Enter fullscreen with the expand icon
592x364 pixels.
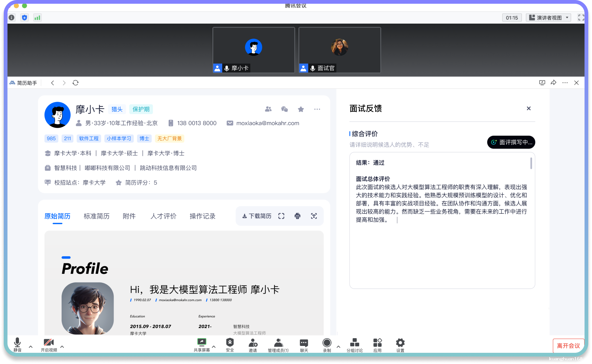pyautogui.click(x=581, y=18)
